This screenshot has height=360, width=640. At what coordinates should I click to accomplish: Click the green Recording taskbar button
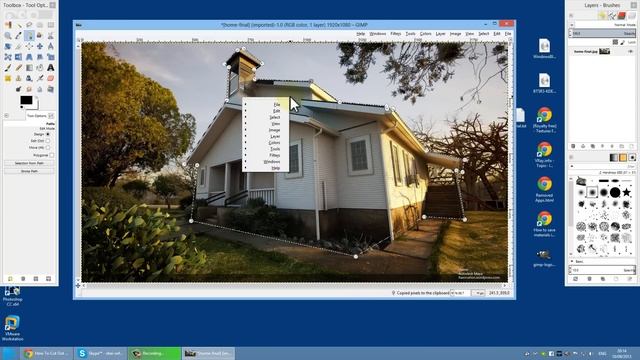point(154,353)
